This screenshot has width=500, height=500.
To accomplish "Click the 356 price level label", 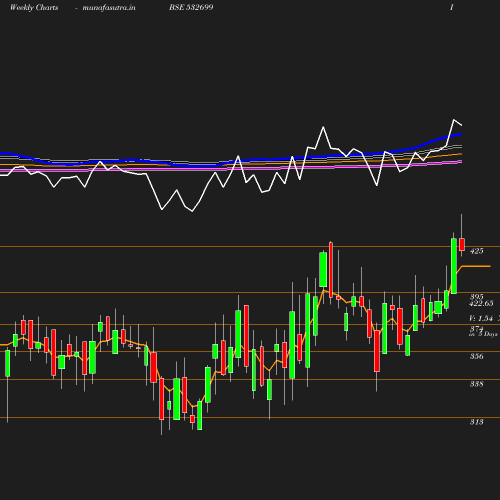I will click(x=476, y=356).
